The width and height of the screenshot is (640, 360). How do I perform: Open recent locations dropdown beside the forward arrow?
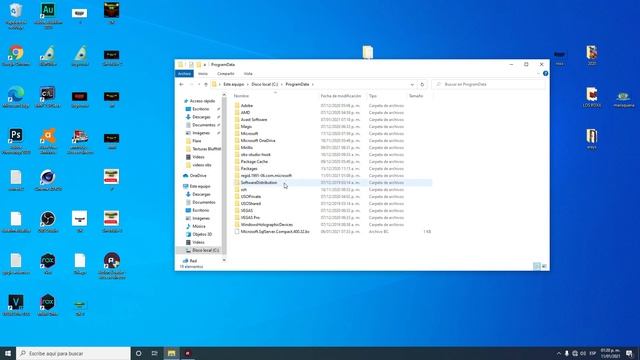[x=199, y=84]
